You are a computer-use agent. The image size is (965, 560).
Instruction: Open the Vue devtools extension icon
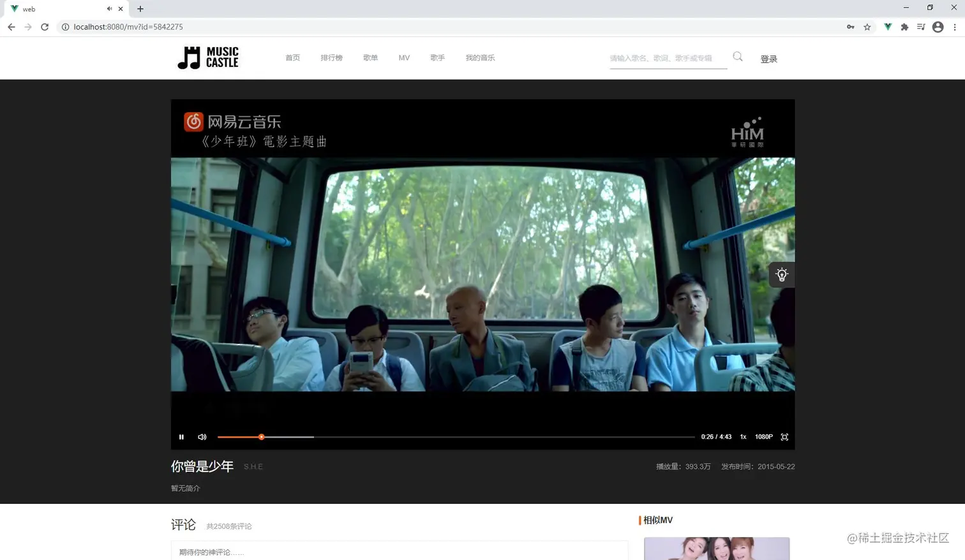point(888,27)
